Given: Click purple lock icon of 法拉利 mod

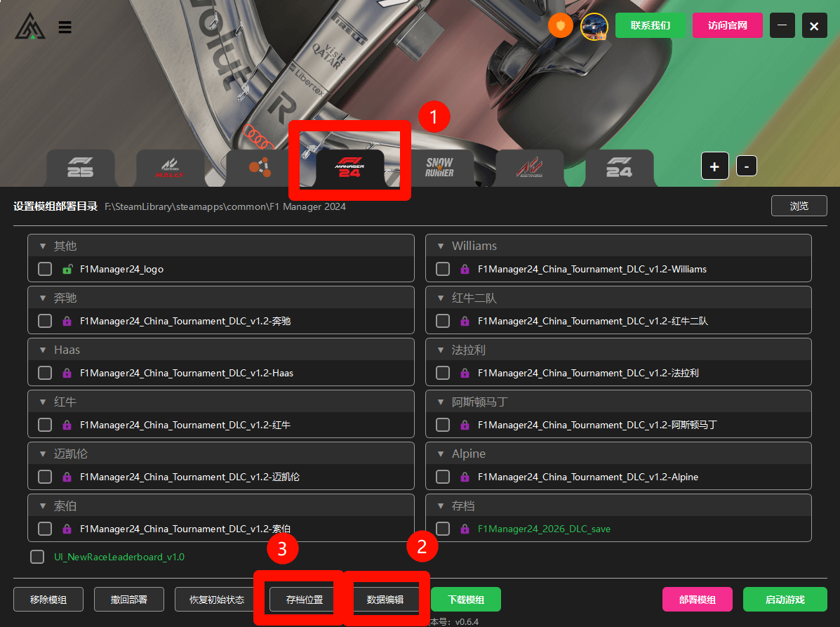Looking at the screenshot, I should point(465,373).
